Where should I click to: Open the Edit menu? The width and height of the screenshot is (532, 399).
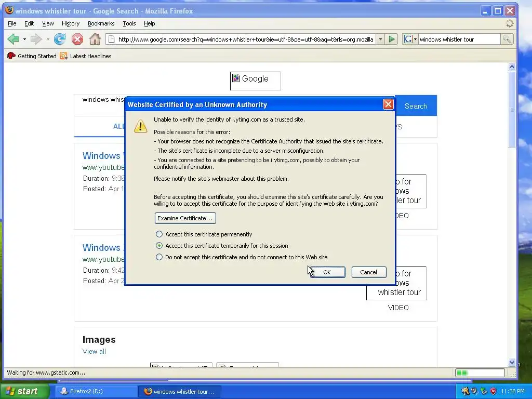(x=29, y=23)
